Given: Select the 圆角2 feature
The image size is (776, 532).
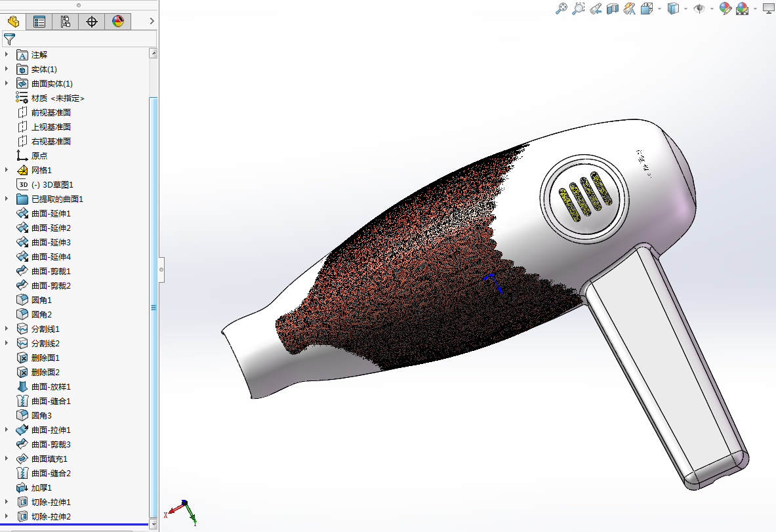Looking at the screenshot, I should click(x=41, y=314).
